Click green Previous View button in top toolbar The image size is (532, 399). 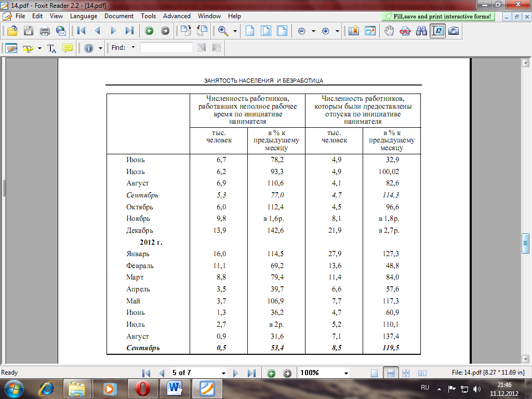pyautogui.click(x=149, y=31)
